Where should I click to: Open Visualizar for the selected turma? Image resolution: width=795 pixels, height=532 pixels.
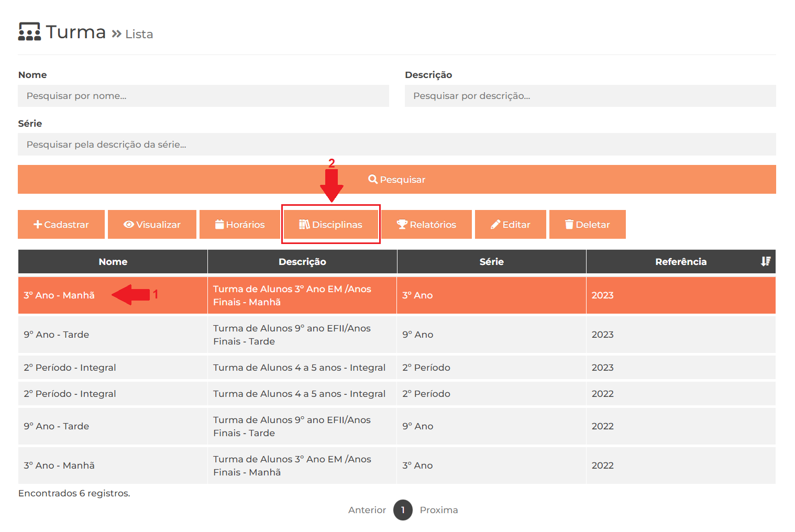pos(152,224)
